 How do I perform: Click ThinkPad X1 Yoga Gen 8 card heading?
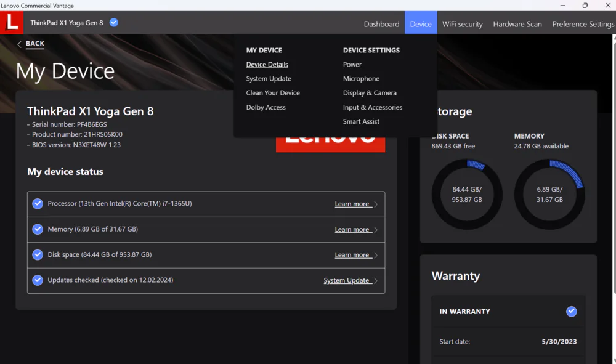pos(91,111)
